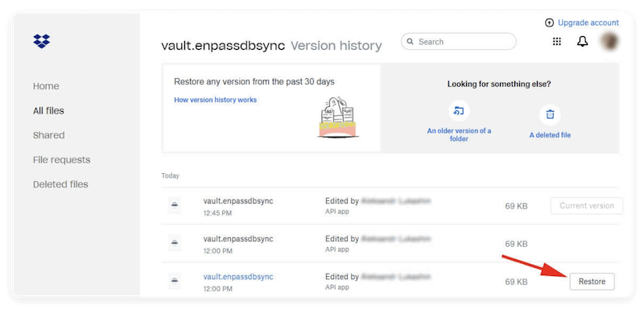Open Shared section in sidebar
This screenshot has width=644, height=309.
click(49, 135)
